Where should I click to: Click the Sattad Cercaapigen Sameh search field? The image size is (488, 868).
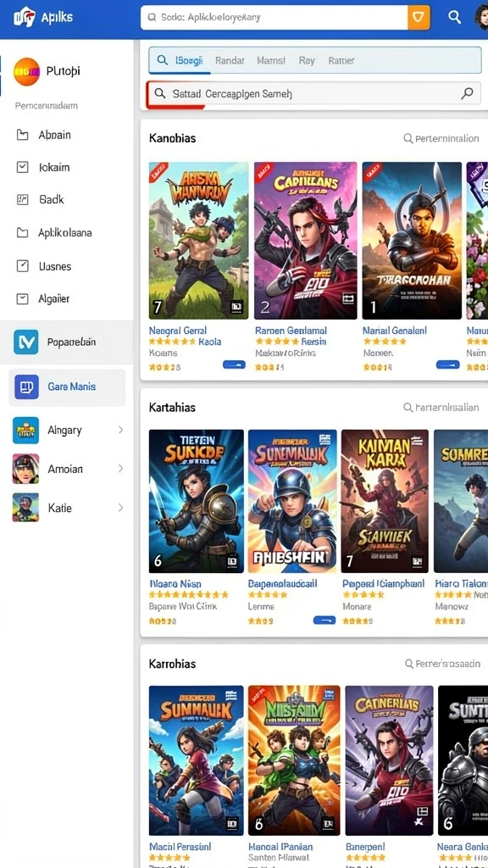click(x=313, y=93)
